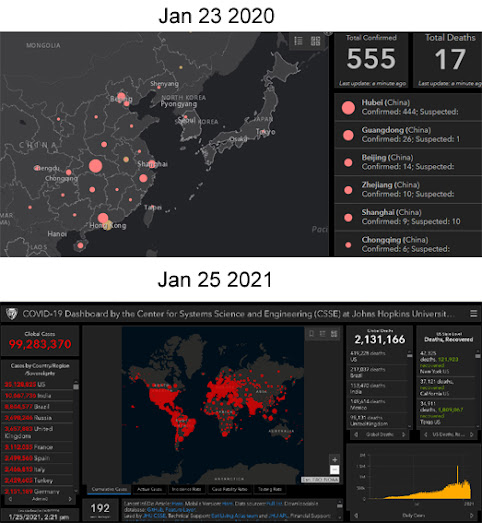The image size is (482, 523).
Task: Open basemap gallery grid icon on 2020 map
Action: click(315, 41)
